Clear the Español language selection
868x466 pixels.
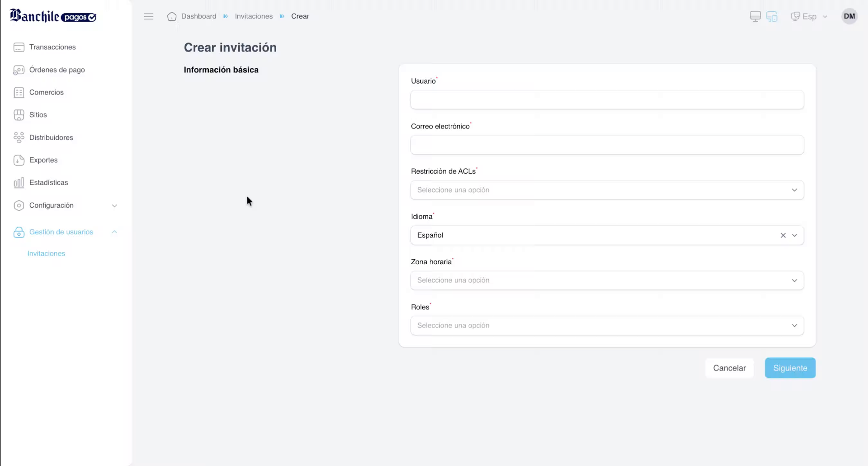pyautogui.click(x=783, y=235)
